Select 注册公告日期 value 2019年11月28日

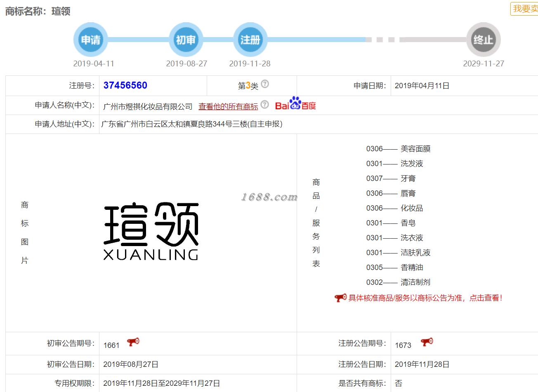pos(422,364)
